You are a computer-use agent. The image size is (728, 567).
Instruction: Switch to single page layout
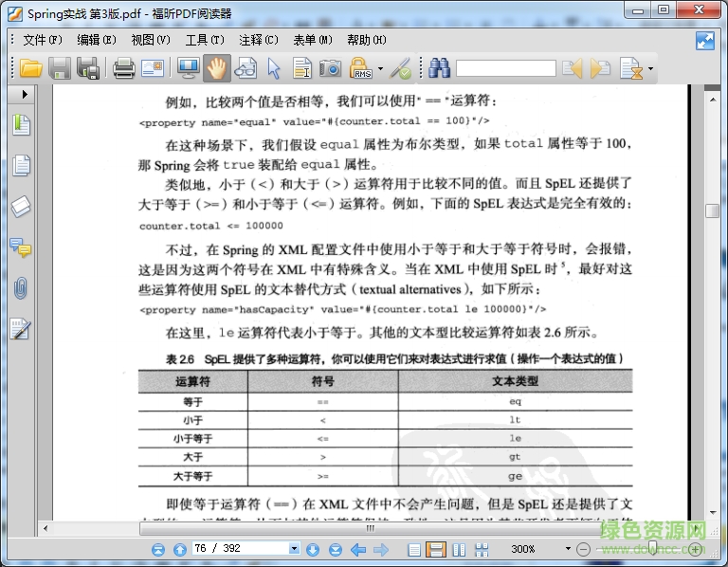point(414,550)
